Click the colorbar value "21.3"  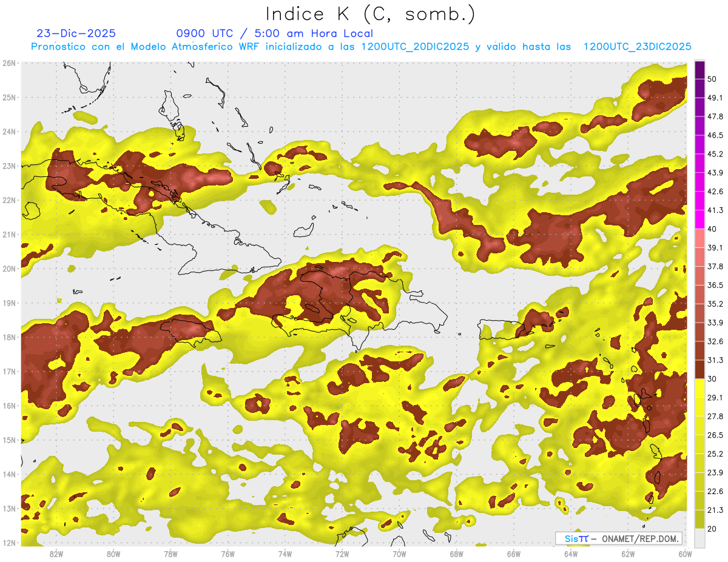[x=715, y=510]
